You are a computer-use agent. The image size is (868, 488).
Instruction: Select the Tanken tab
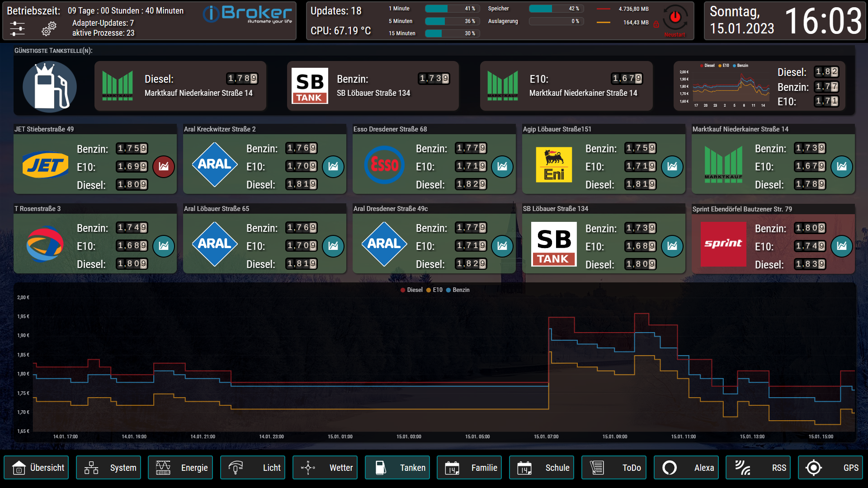pos(398,468)
